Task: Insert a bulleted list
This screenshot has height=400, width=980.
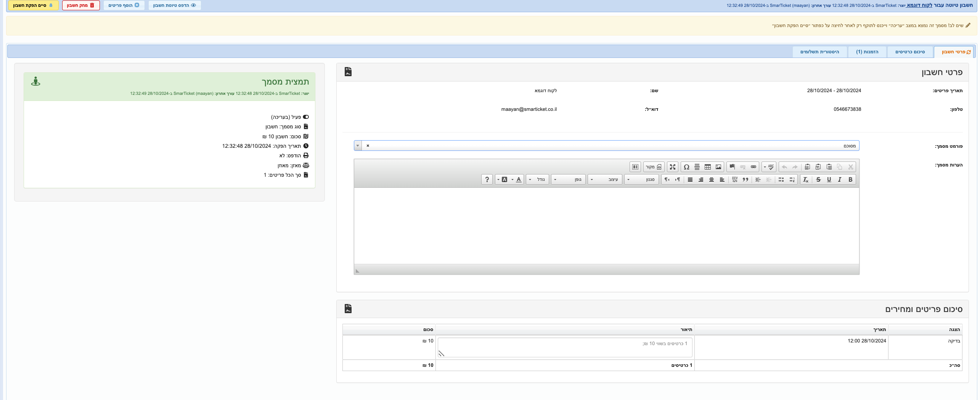Action: (x=781, y=179)
